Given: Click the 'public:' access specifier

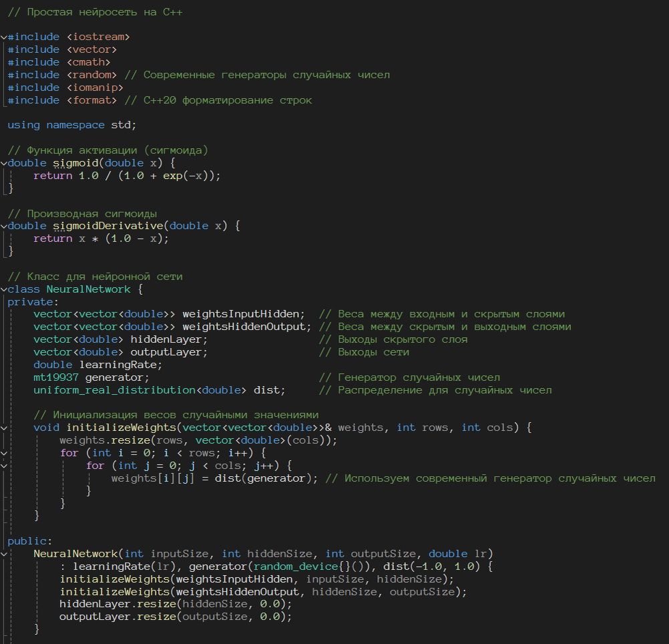Looking at the screenshot, I should pyautogui.click(x=29, y=541).
